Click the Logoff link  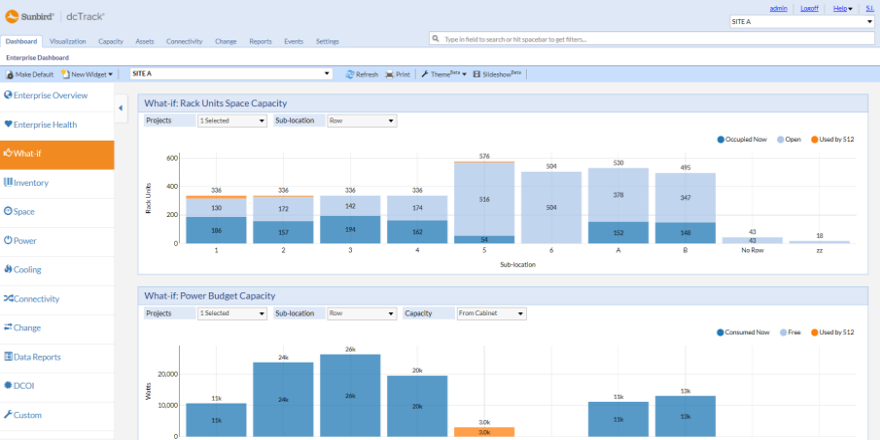(x=810, y=8)
